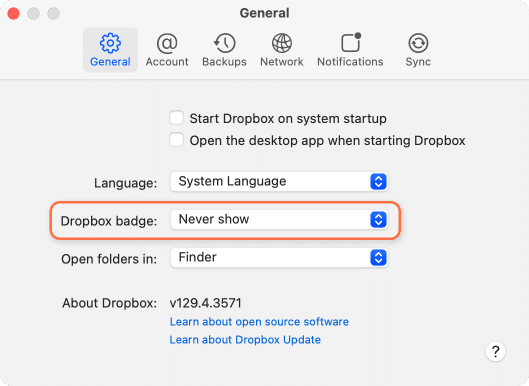Screen dimensions: 529x386
Task: Click the Network tab label
Action: (282, 62)
